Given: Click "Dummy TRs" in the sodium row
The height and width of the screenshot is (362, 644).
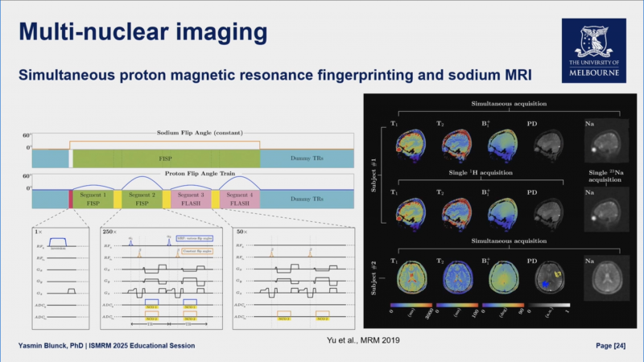Looking at the screenshot, I should pyautogui.click(x=307, y=158).
